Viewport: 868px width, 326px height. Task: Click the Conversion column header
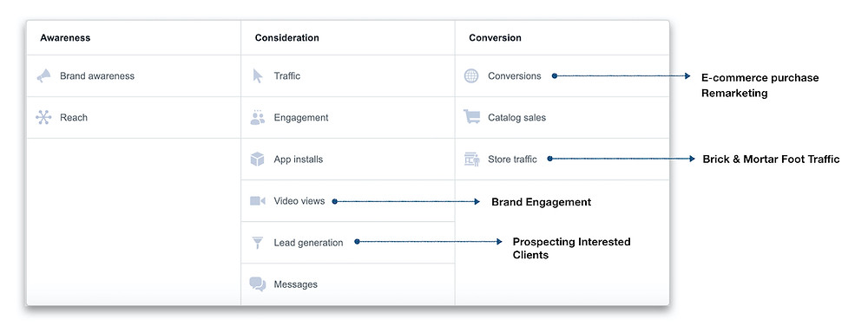point(495,38)
